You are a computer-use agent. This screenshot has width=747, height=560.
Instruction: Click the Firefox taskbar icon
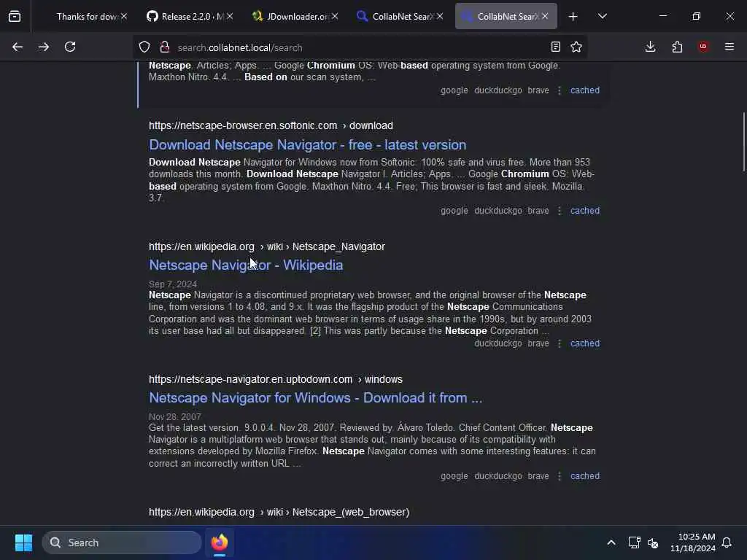(x=220, y=542)
